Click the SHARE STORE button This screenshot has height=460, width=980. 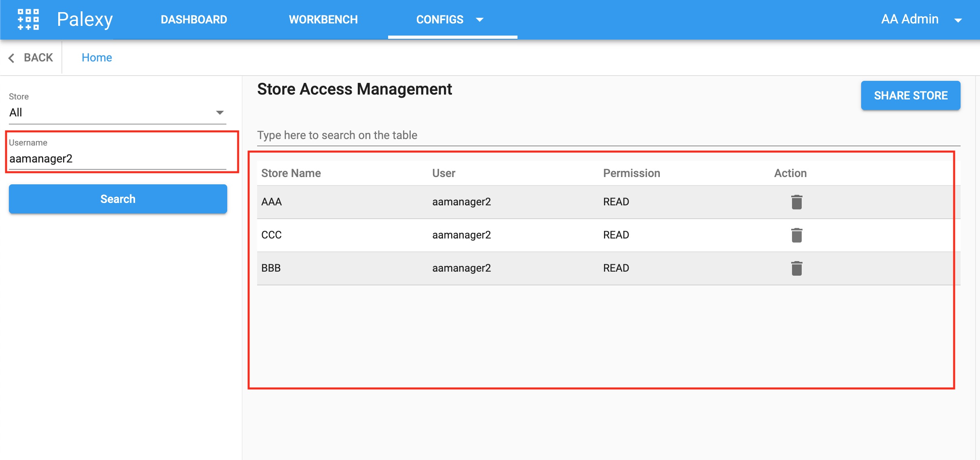point(910,95)
